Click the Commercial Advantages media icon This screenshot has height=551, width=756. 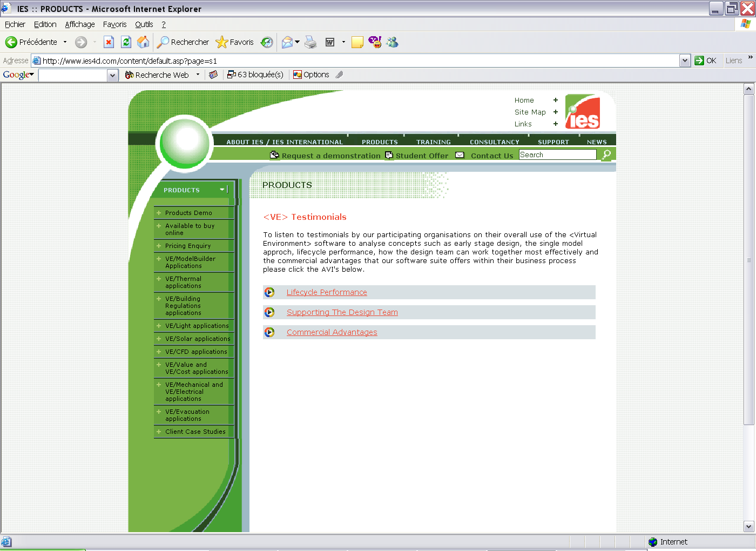tap(269, 332)
